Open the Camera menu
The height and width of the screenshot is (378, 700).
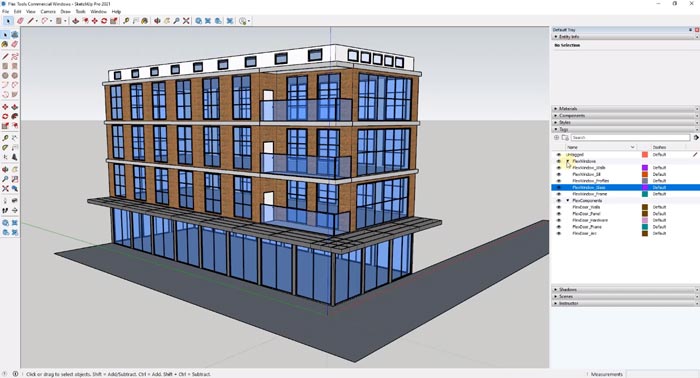tap(48, 12)
